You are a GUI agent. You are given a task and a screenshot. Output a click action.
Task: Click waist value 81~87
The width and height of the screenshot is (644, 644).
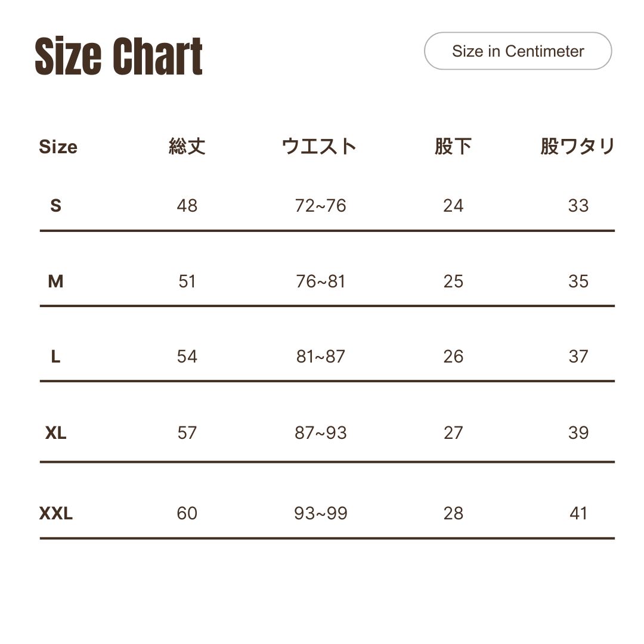coord(320,357)
